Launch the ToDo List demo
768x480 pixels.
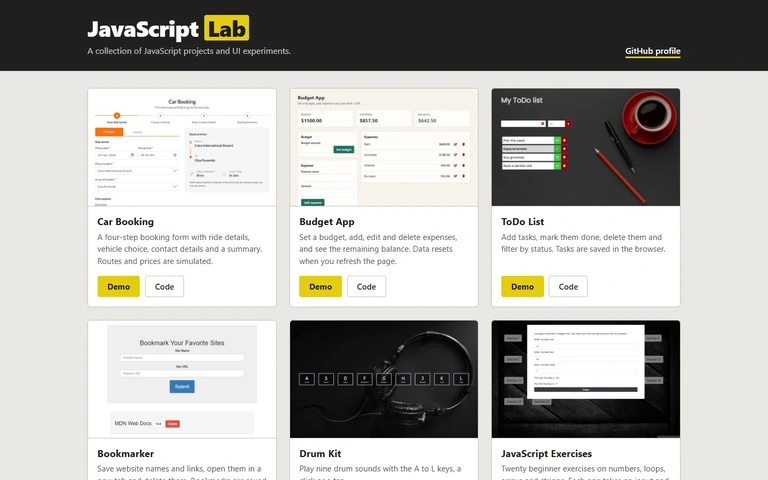coord(522,287)
